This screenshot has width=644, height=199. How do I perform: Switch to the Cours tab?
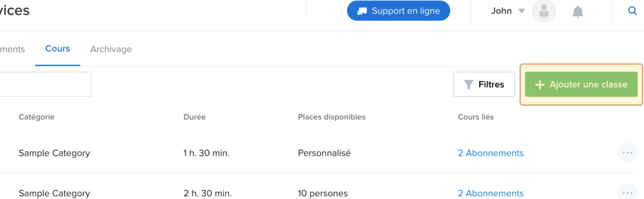coord(58,49)
